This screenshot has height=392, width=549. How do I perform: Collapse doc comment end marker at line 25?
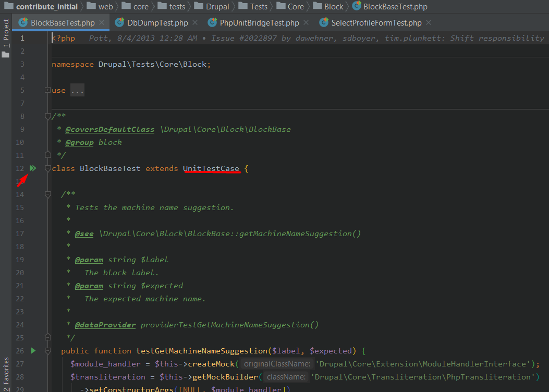pos(48,337)
